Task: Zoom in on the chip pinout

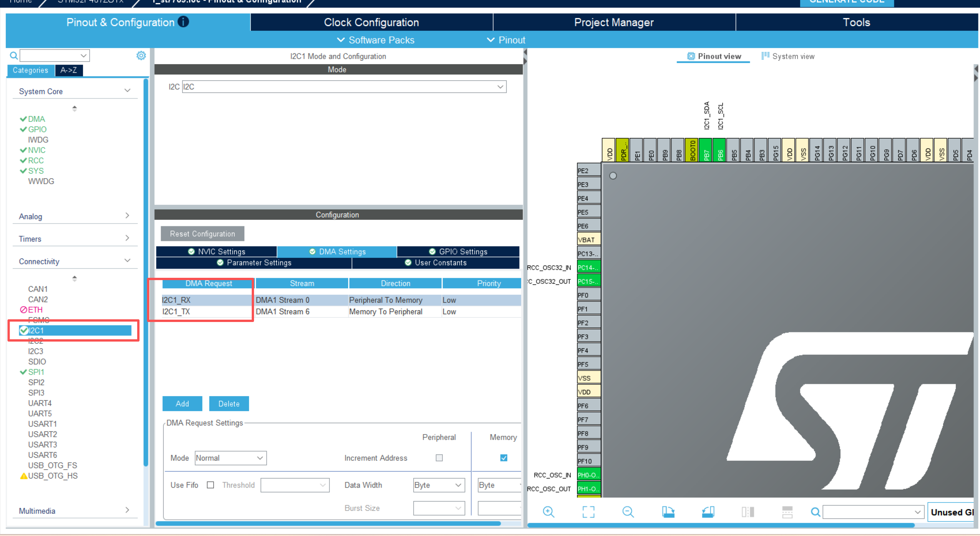Action: point(548,512)
